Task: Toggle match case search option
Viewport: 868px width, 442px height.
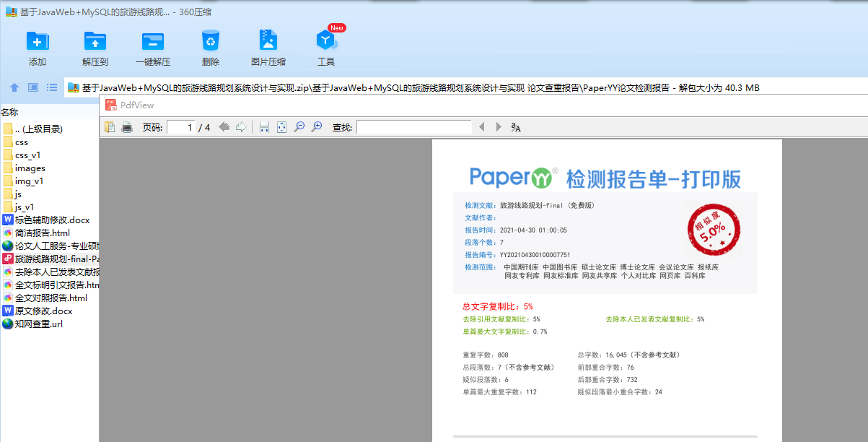Action: [x=516, y=127]
